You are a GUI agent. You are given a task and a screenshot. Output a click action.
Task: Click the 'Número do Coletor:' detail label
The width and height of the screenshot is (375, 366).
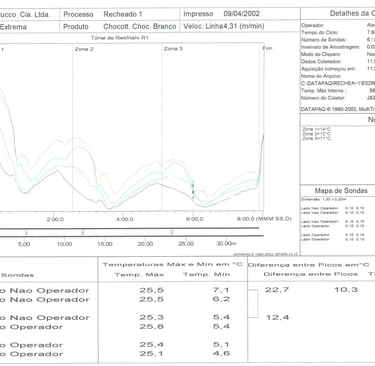(x=323, y=98)
